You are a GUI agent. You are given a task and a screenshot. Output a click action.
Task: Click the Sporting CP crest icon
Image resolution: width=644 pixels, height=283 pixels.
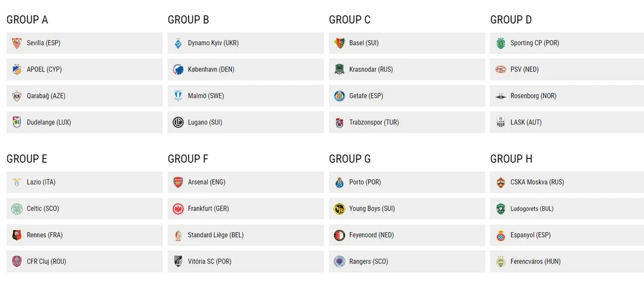tap(500, 43)
